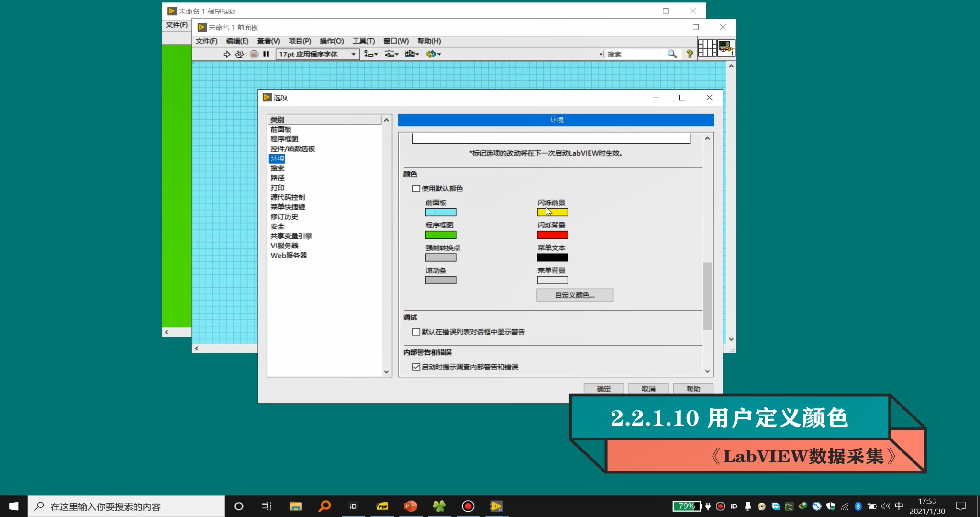
Task: Select 路径 category
Action: [x=278, y=178]
